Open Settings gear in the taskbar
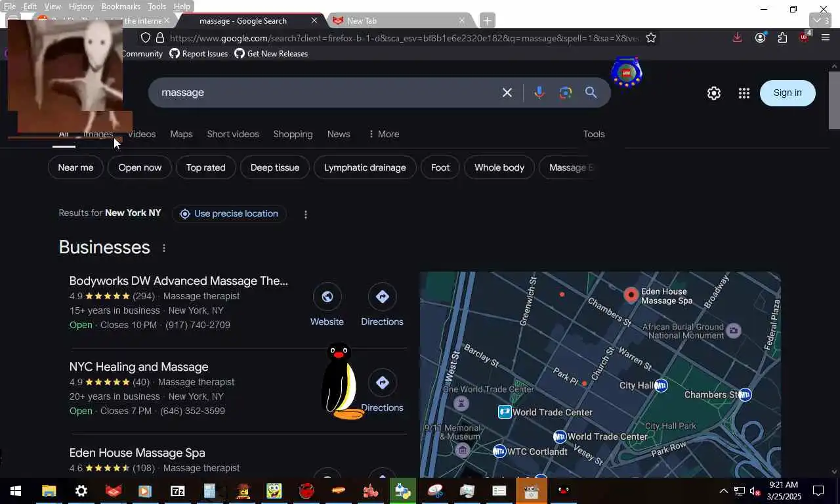The image size is (840, 504). point(81,491)
